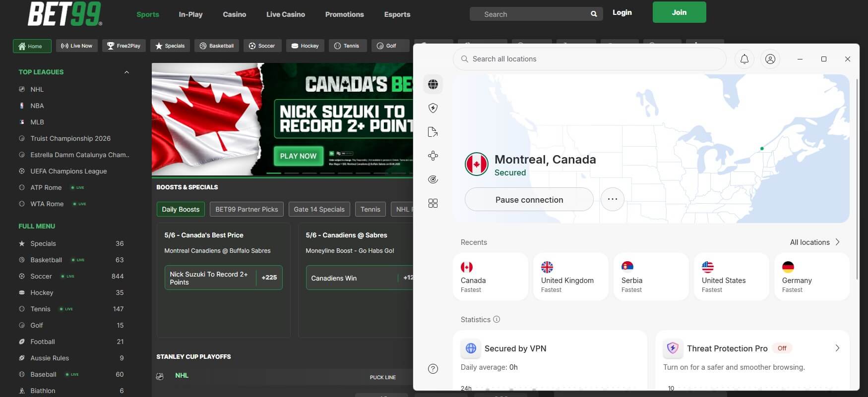Viewport: 868px width, 397px height.
Task: Open file sharing icon in VPN sidebar
Action: click(x=433, y=132)
